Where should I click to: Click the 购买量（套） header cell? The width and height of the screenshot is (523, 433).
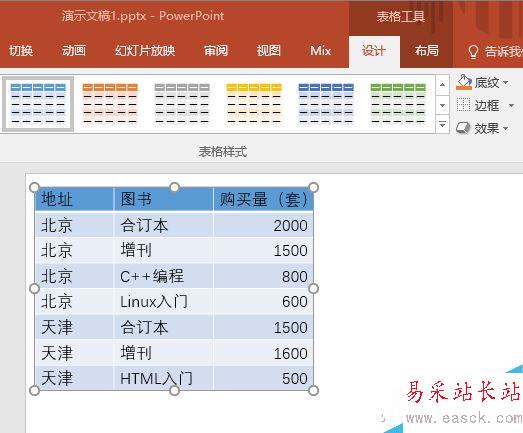(x=263, y=199)
